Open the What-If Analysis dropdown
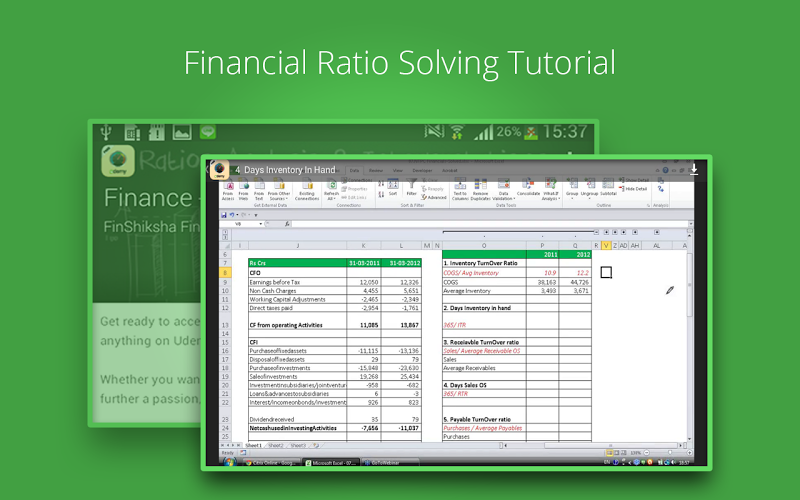The height and width of the screenshot is (500, 800). [551, 190]
